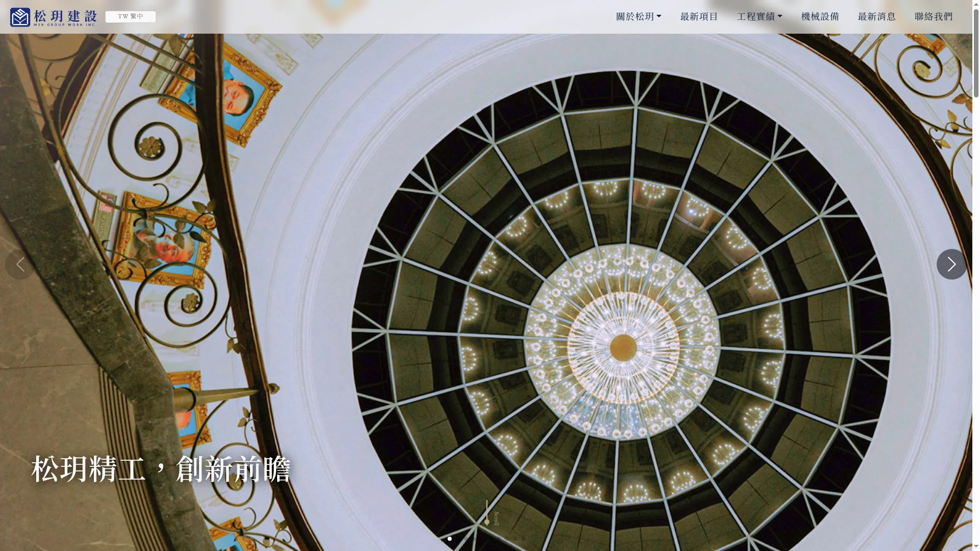The height and width of the screenshot is (551, 980).
Task: Open the TW 繁中 language selector
Action: (131, 17)
